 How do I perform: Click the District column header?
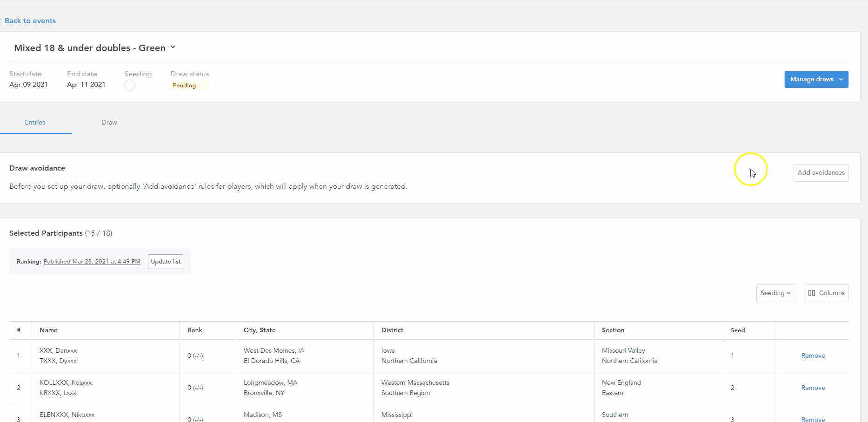tap(392, 330)
